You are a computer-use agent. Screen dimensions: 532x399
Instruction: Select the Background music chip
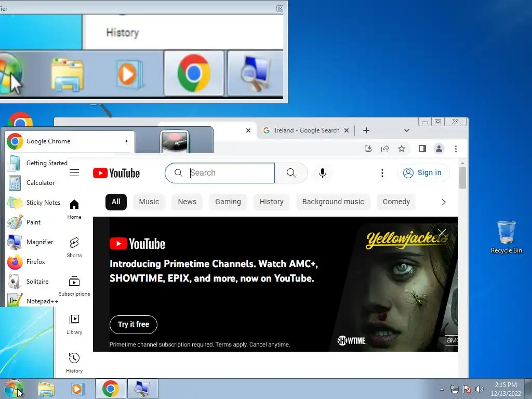point(333,202)
